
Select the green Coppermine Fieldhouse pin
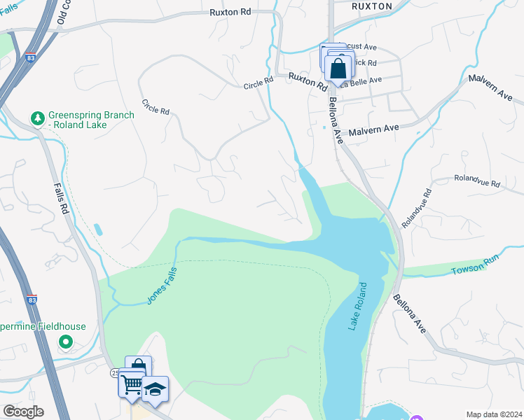pos(66,342)
